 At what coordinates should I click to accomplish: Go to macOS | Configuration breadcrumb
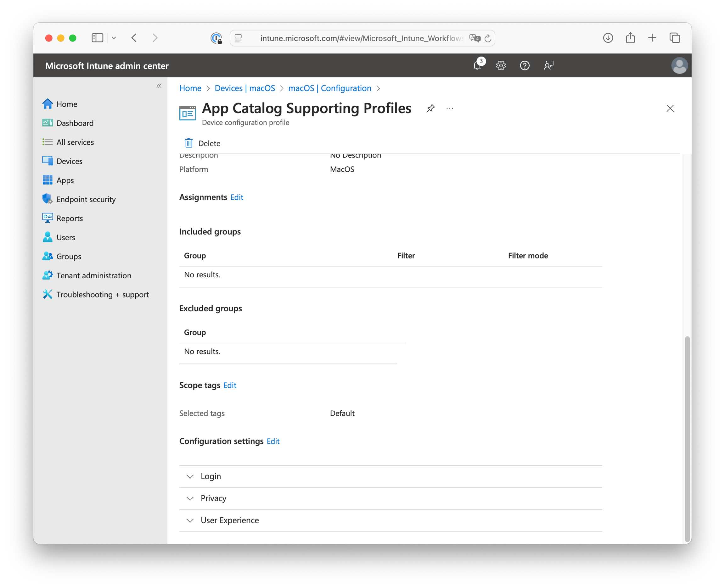[x=329, y=88]
